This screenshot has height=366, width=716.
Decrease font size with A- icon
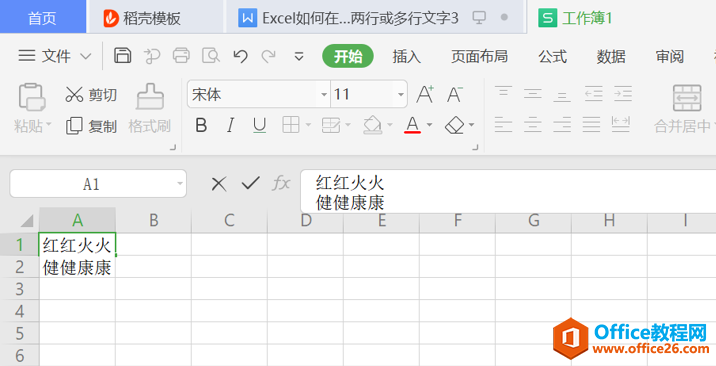(455, 94)
